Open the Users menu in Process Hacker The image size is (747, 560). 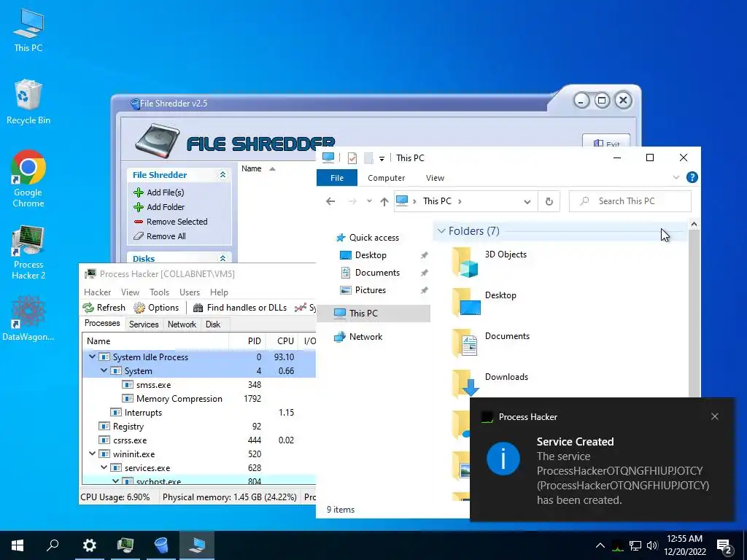pos(190,292)
